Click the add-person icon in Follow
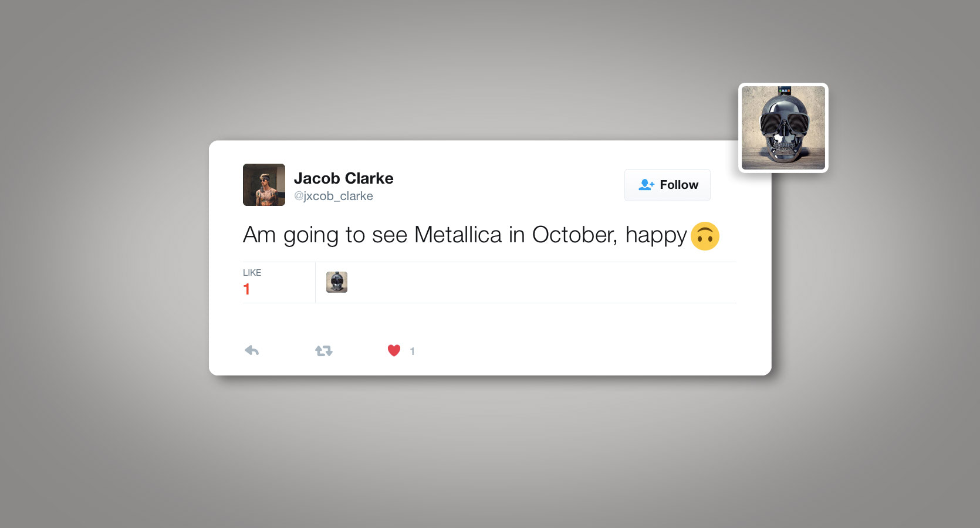The image size is (980, 528). (646, 185)
